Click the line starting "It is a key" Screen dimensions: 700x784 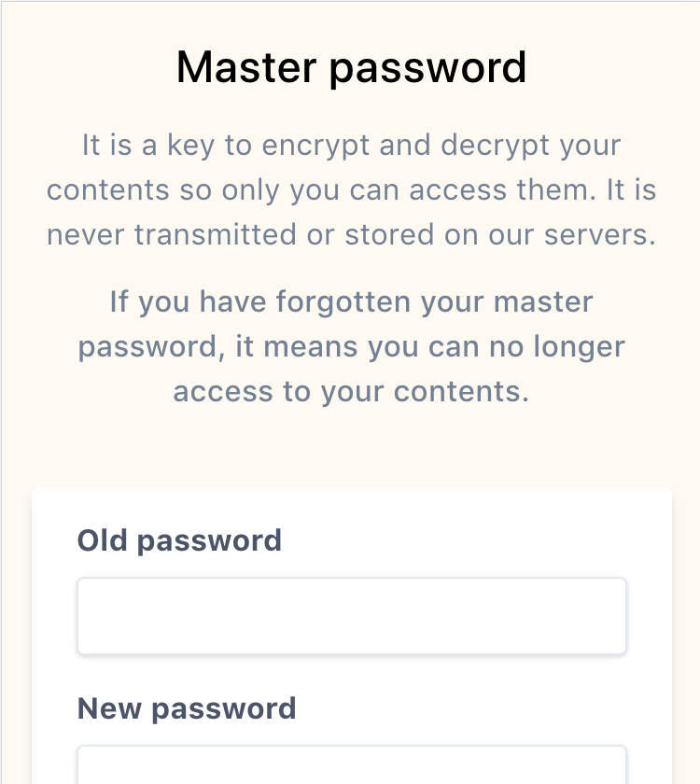351,147
